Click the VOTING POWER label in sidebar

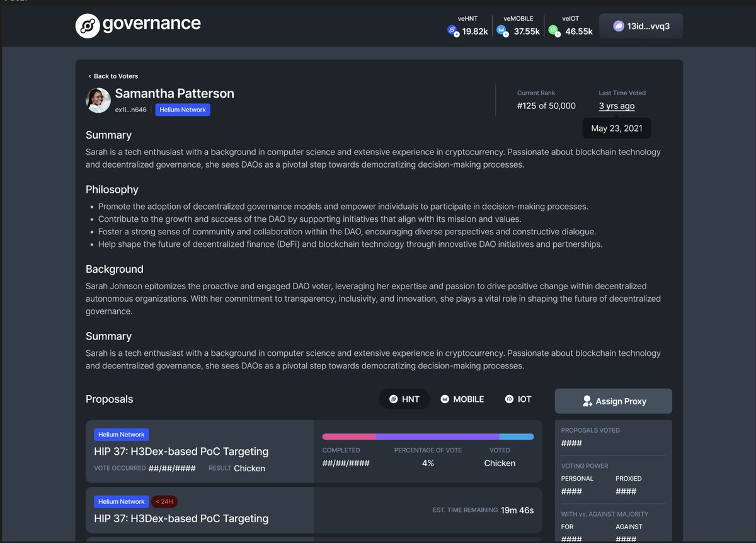click(x=585, y=466)
